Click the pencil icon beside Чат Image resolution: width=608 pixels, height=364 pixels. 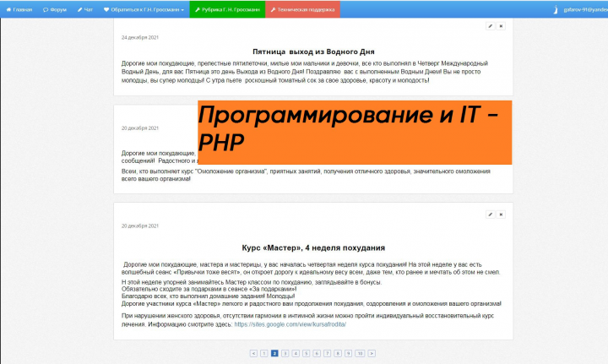pos(79,9)
